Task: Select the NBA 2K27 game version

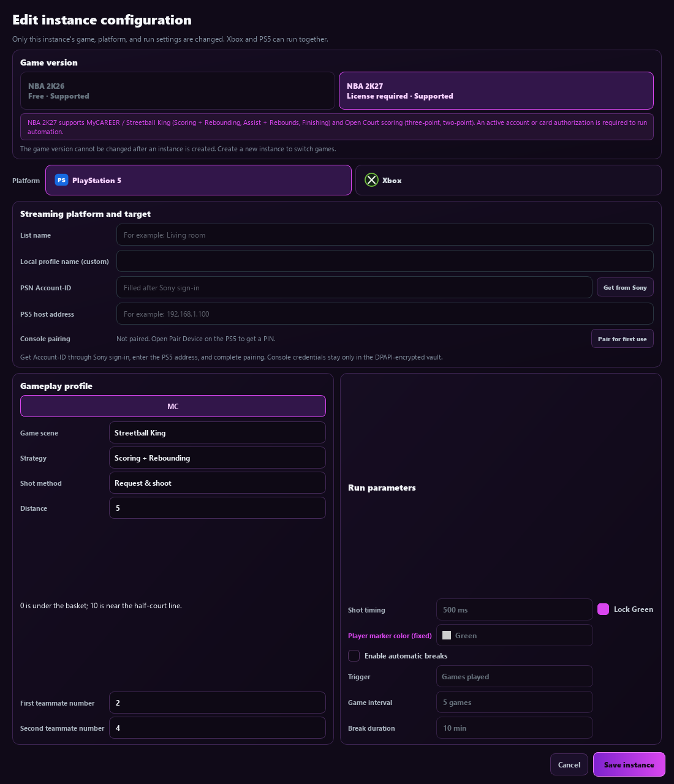Action: tap(496, 91)
